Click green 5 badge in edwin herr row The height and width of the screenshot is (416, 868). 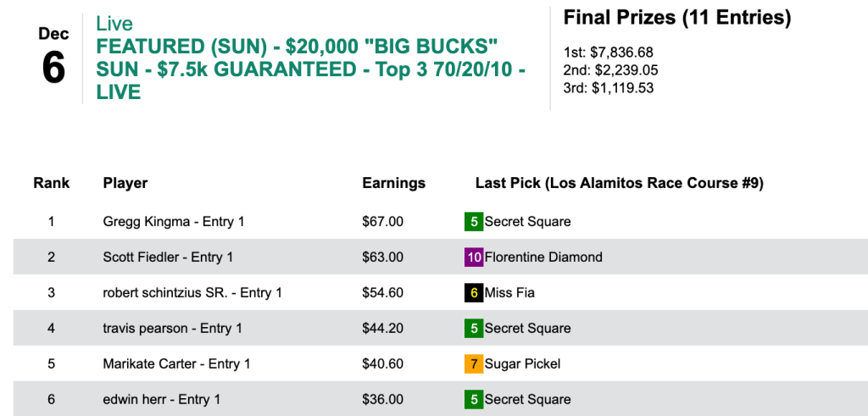click(x=473, y=400)
